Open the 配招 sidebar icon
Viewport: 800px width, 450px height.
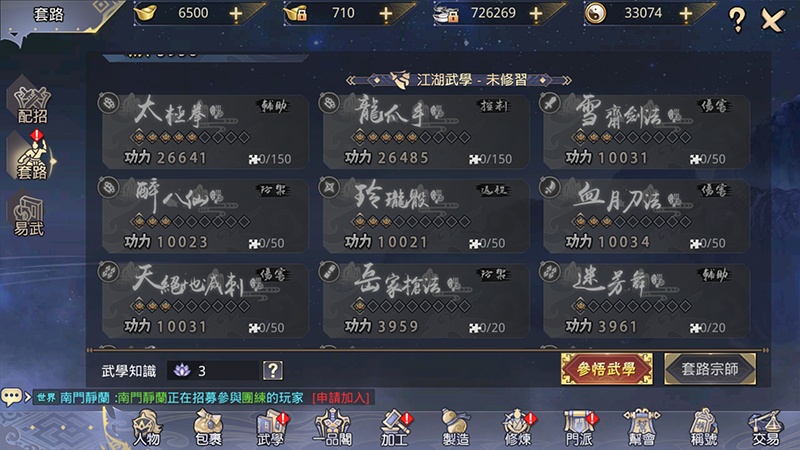click(32, 105)
